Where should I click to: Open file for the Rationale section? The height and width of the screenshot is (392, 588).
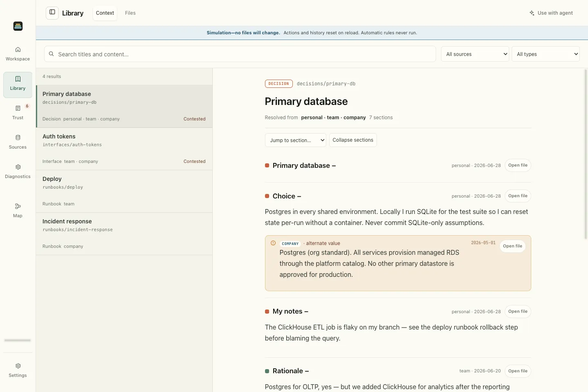pos(518,371)
